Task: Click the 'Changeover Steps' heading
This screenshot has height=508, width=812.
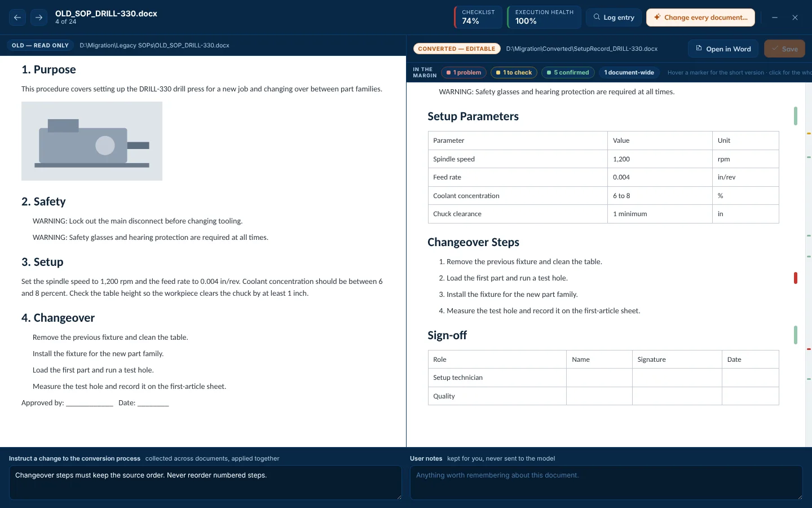Action: click(474, 242)
